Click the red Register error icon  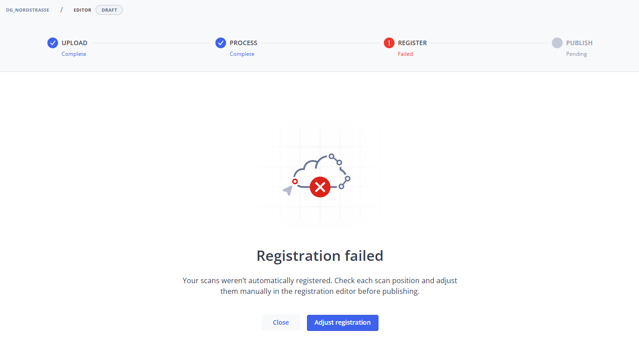click(389, 43)
